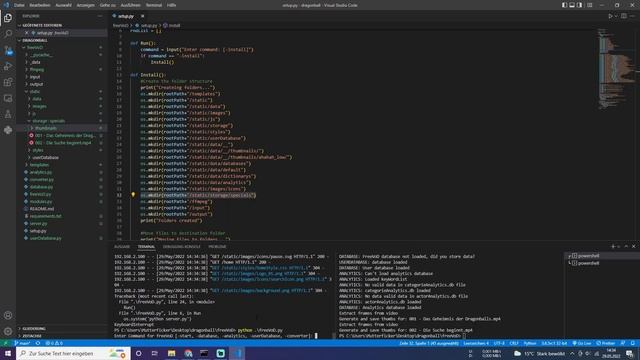Open the Explorer view in activity bar

click(x=8, y=18)
